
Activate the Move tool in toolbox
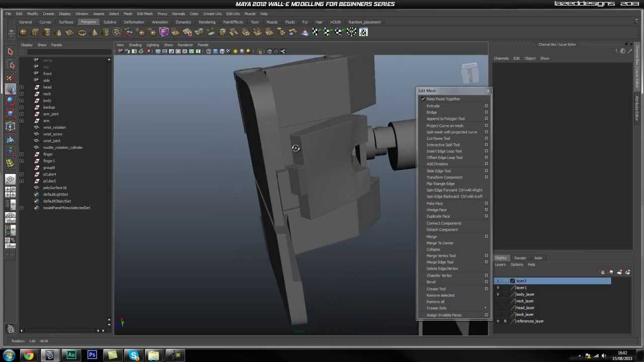tap(11, 88)
